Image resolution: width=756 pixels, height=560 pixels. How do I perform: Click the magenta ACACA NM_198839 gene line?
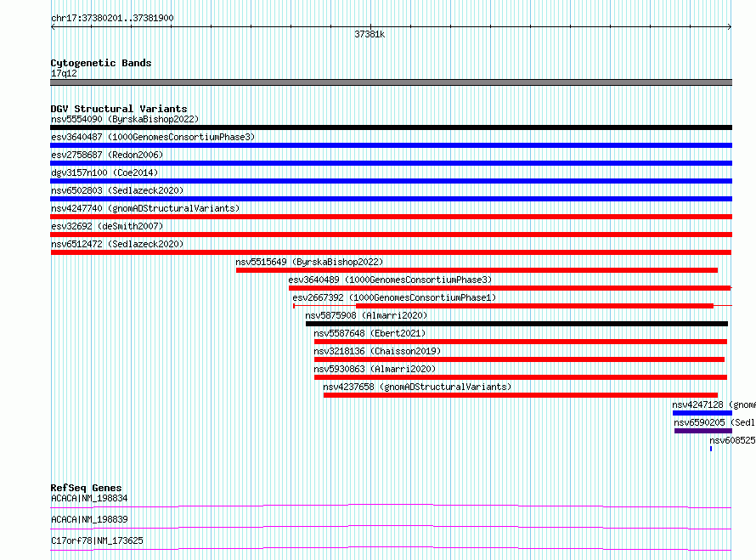point(391,527)
